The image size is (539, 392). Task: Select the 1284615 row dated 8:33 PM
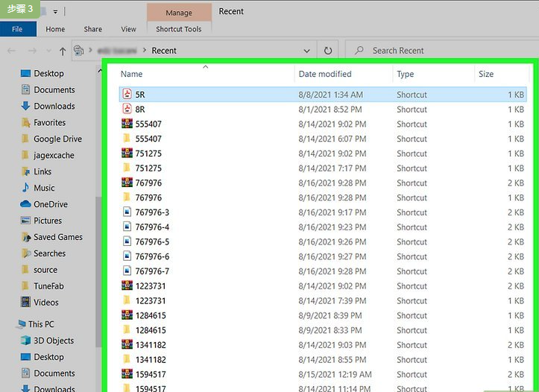coord(323,330)
